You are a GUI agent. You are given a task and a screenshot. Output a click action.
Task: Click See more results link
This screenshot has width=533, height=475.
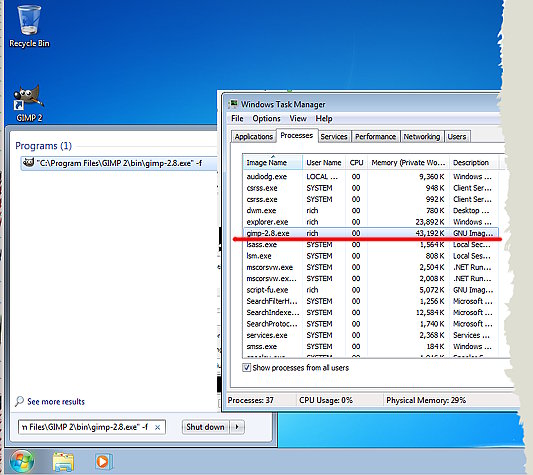tap(56, 402)
